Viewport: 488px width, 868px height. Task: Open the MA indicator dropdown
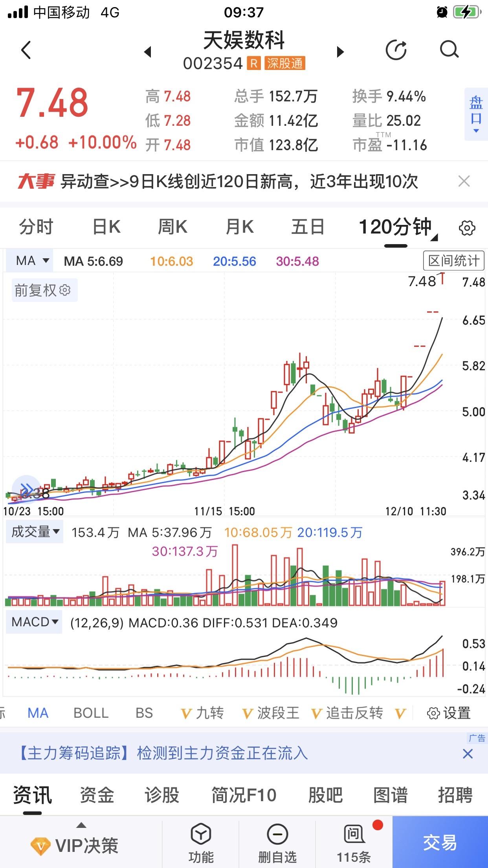(x=29, y=261)
